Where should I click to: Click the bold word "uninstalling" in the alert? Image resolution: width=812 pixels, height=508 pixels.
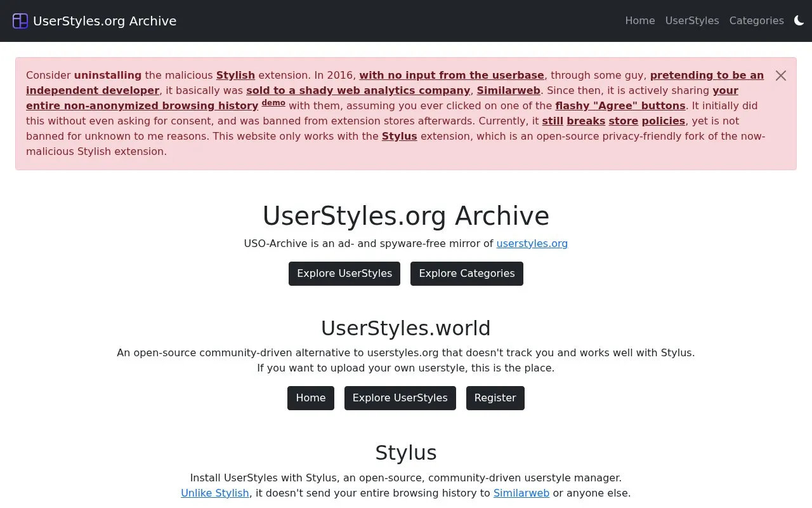click(x=108, y=75)
